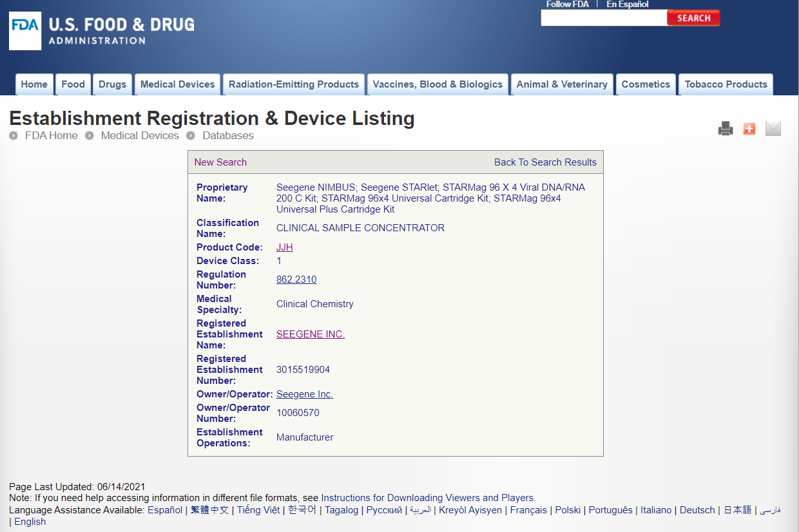Click the red plus share icon

pyautogui.click(x=749, y=129)
